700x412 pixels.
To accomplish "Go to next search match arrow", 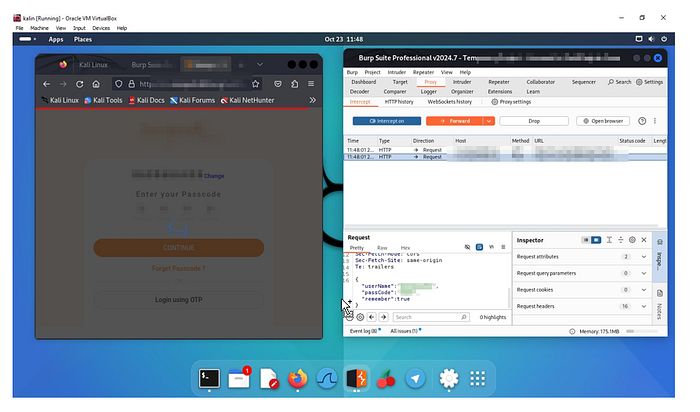I will (x=383, y=317).
